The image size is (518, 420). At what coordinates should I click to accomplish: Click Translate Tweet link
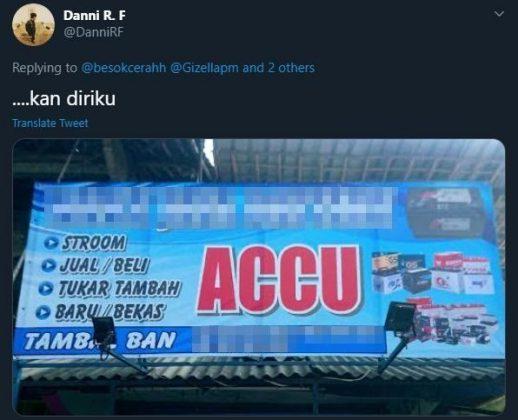click(50, 123)
